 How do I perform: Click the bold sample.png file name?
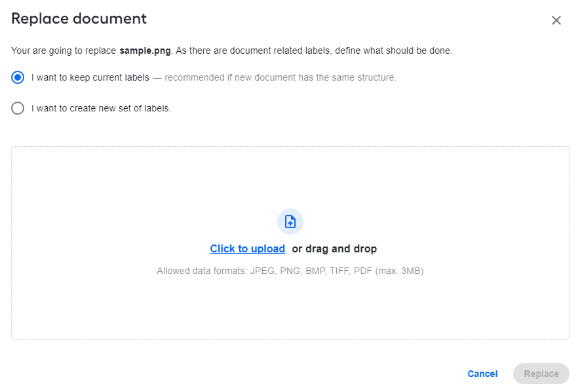tap(145, 51)
